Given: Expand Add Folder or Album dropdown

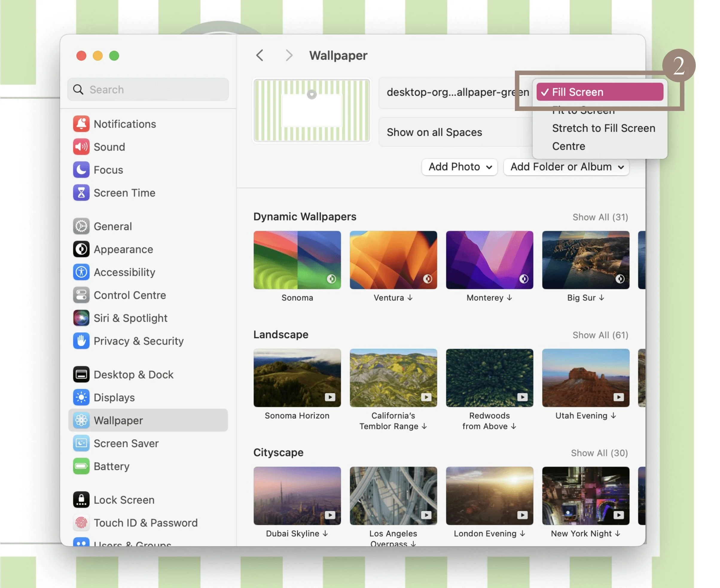Looking at the screenshot, I should coord(566,167).
